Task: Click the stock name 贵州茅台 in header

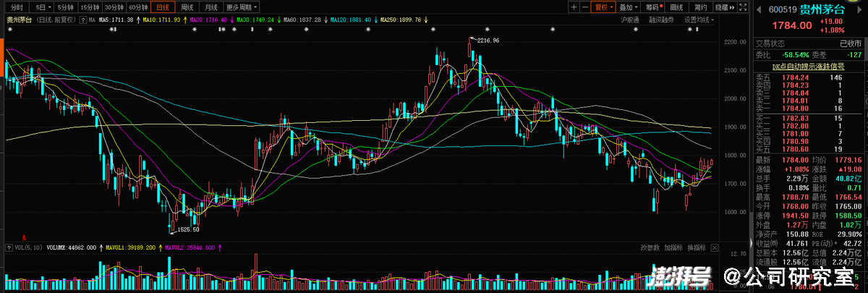Action: click(822, 9)
